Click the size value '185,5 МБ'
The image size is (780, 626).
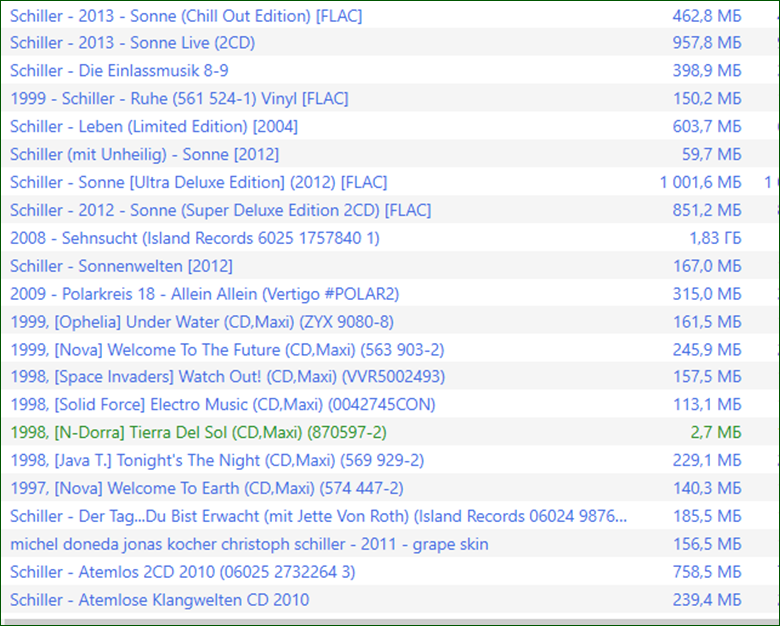pos(707,516)
